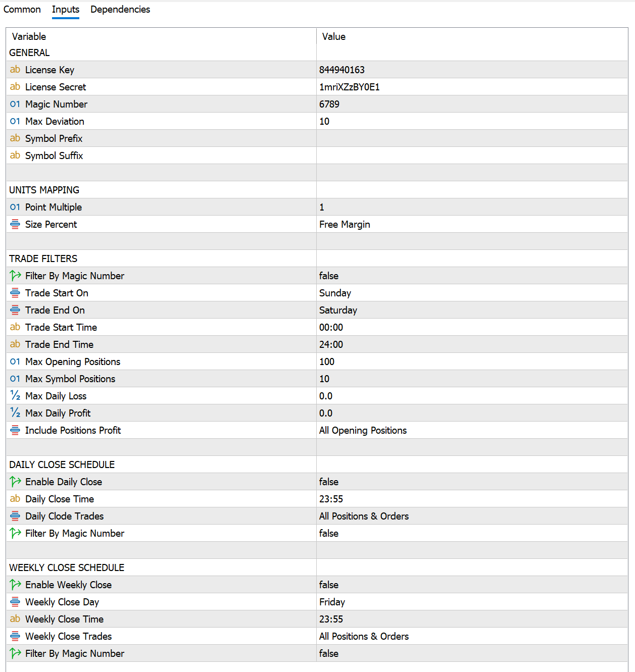Open the Trade Start On "Sunday" dropdown
635x672 pixels.
point(335,293)
